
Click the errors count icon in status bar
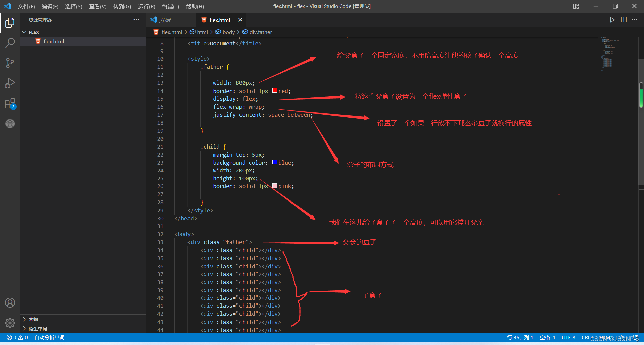[9, 337]
